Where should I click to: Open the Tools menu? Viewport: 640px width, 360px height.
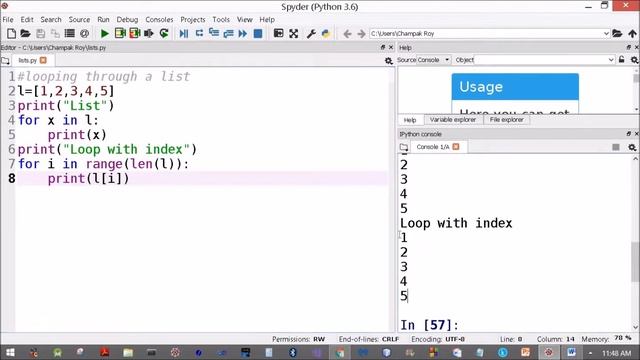click(x=221, y=19)
